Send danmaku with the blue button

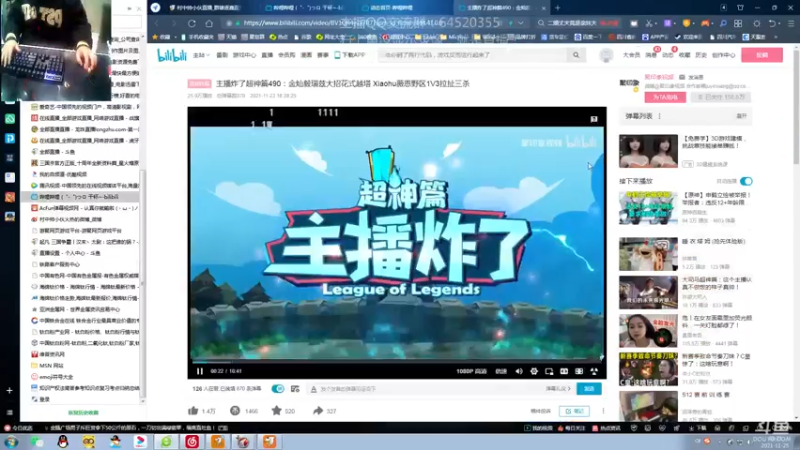[589, 389]
